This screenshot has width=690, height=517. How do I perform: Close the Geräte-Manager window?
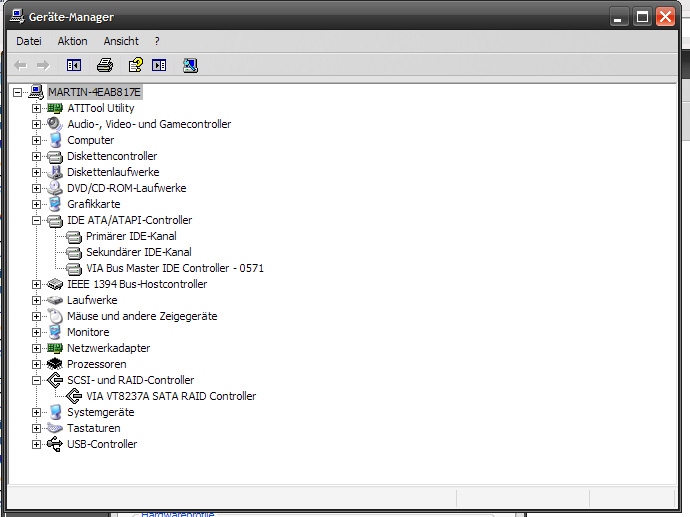[665, 17]
